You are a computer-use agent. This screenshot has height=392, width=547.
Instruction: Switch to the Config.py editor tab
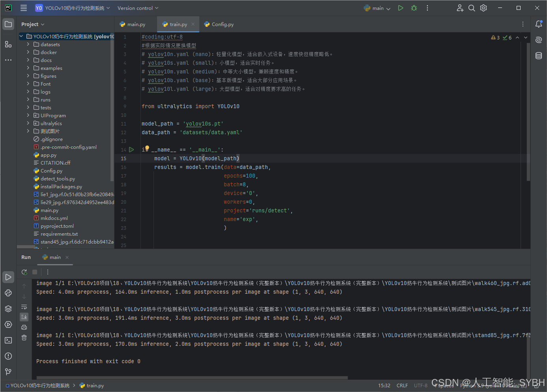219,24
